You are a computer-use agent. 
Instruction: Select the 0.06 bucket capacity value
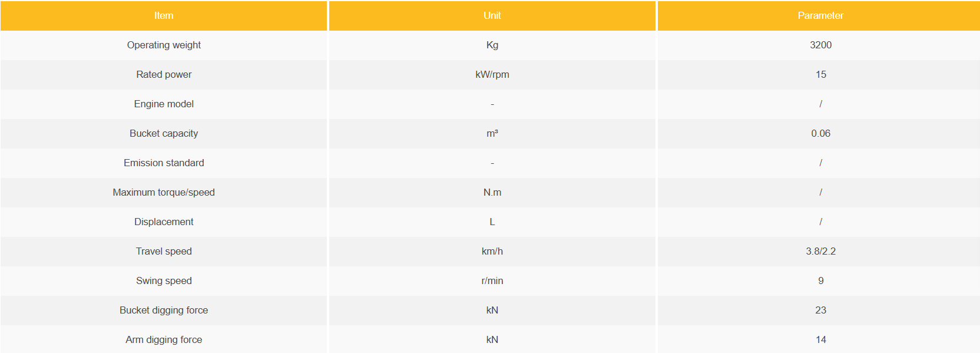coord(820,134)
